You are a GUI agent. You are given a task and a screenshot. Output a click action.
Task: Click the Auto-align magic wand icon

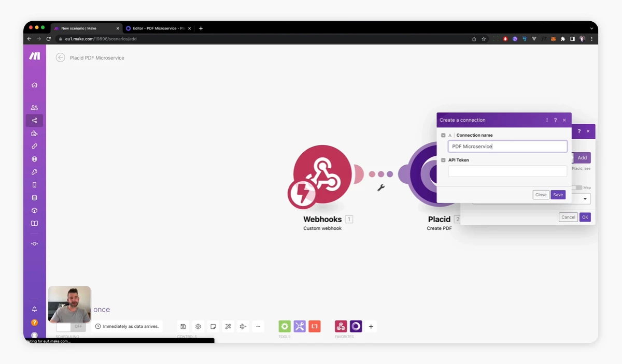tap(228, 327)
